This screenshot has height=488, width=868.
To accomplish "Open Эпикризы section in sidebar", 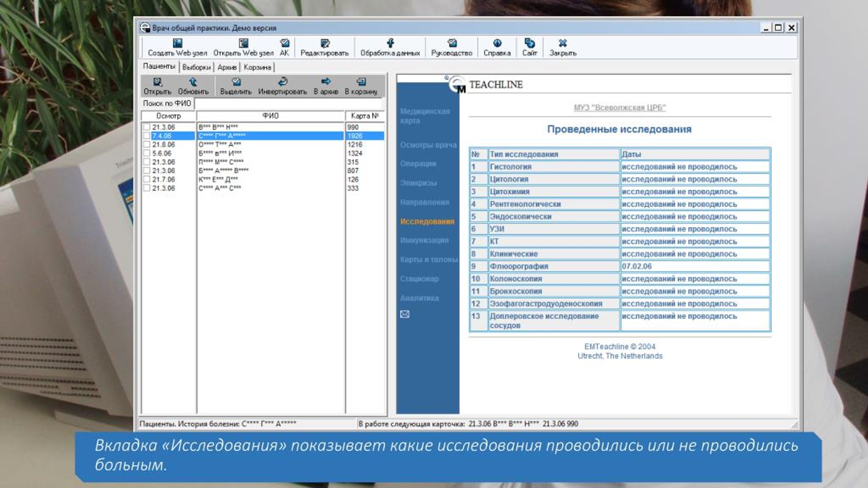I will [418, 183].
